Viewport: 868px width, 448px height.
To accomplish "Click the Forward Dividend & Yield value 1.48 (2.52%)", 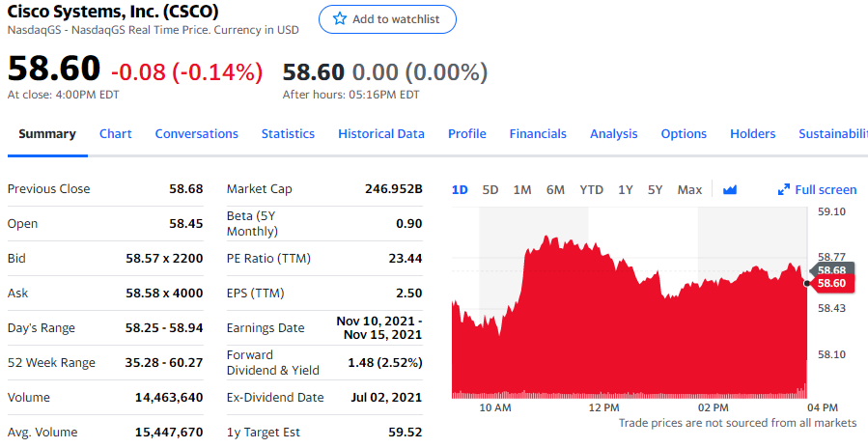I will pos(385,363).
